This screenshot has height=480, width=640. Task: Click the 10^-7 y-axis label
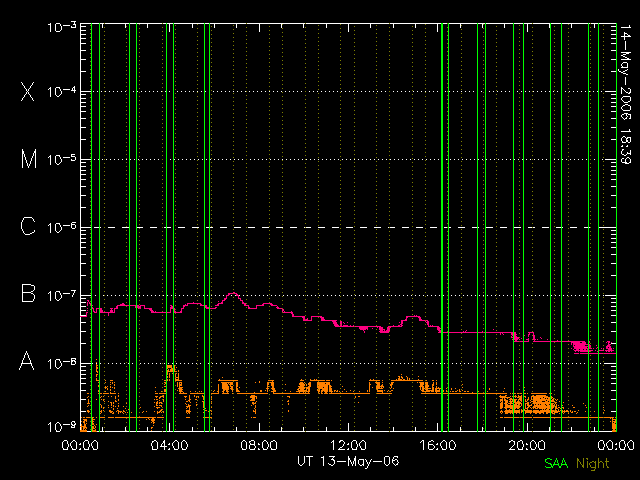coord(62,295)
